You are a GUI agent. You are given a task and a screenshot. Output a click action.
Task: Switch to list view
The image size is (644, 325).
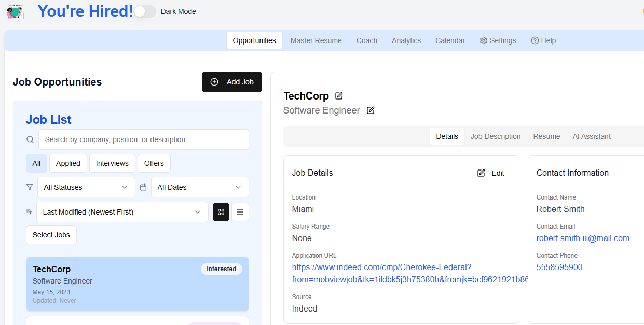[240, 212]
